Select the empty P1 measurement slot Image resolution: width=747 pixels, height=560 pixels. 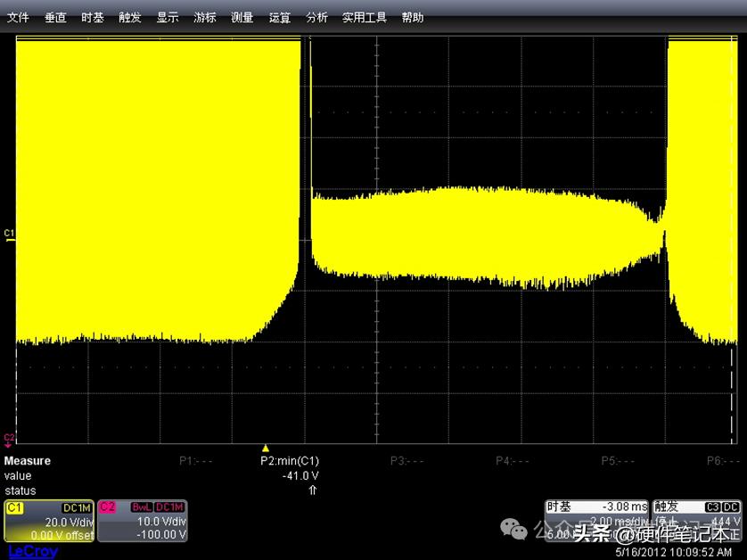pos(194,461)
